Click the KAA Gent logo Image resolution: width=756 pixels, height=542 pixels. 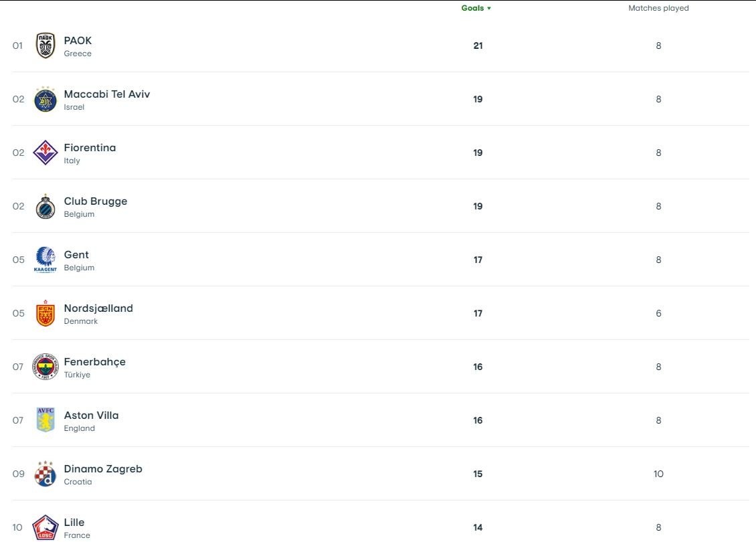[45, 260]
